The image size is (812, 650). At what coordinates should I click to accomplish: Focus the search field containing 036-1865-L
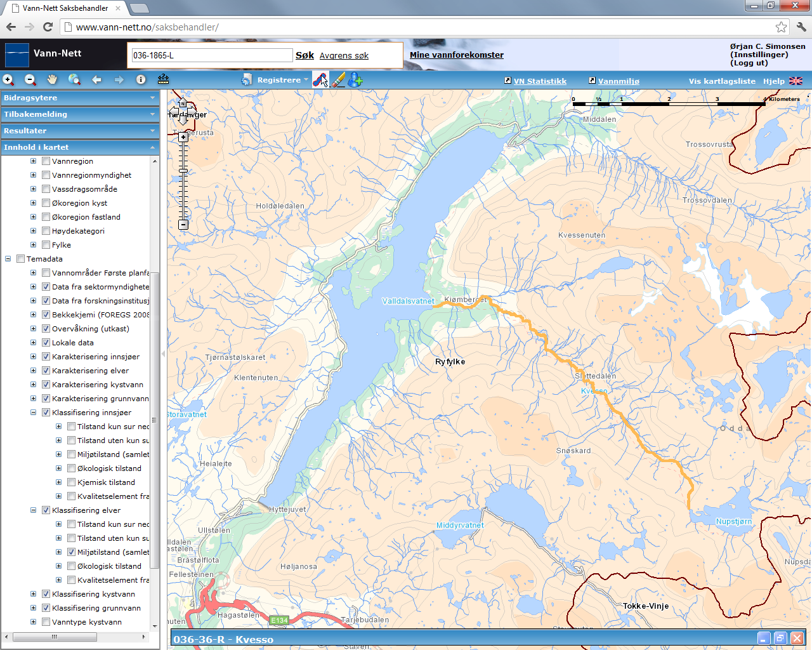(212, 55)
